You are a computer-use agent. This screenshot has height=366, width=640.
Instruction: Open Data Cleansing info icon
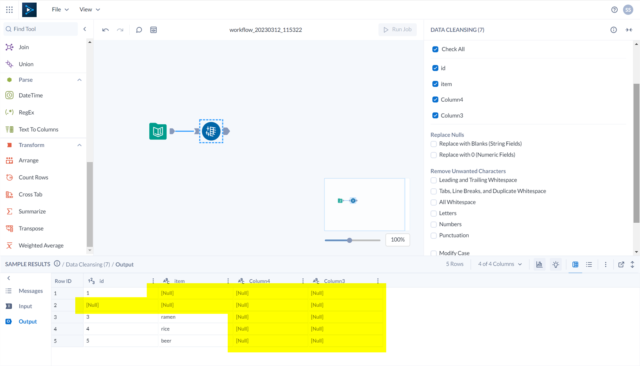613,30
